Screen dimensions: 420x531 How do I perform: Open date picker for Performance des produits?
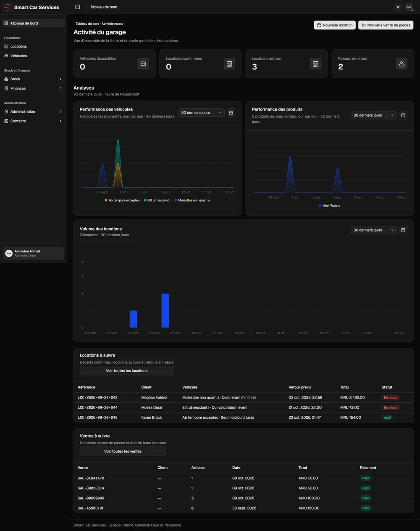(x=403, y=115)
